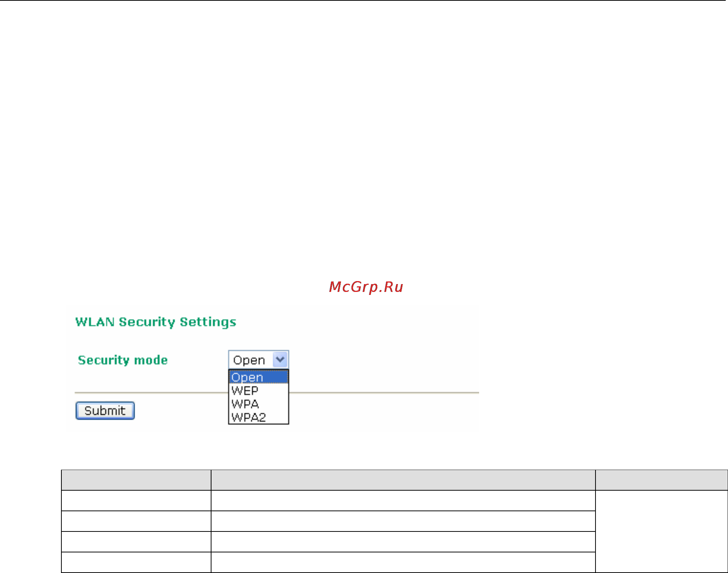Image resolution: width=728 pixels, height=573 pixels.
Task: Click the Submit button
Action: coord(105,411)
